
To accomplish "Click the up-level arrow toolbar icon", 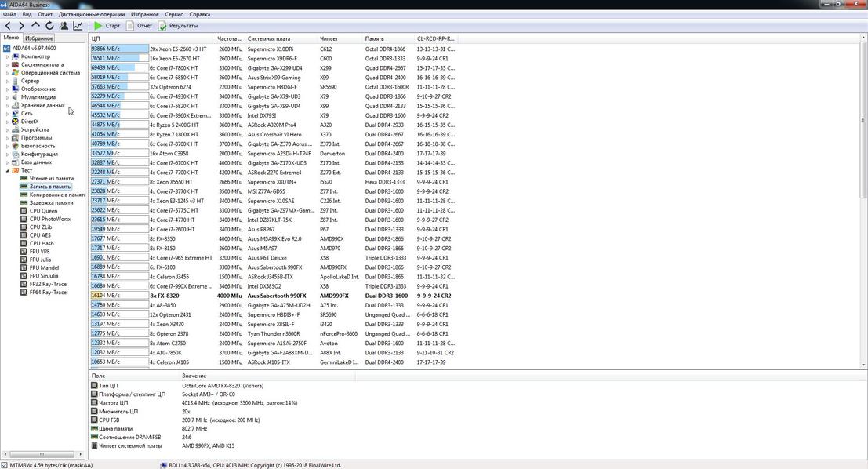I will 35,25.
